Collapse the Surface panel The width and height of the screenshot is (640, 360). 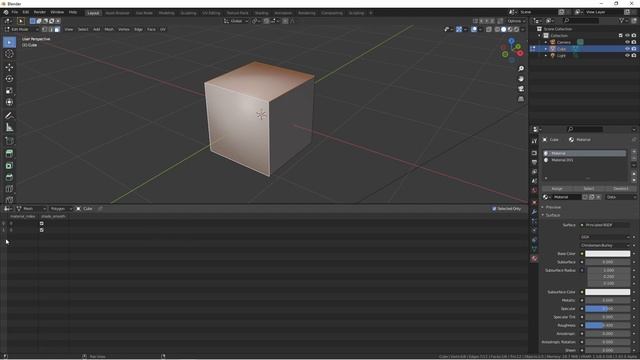pyautogui.click(x=553, y=215)
